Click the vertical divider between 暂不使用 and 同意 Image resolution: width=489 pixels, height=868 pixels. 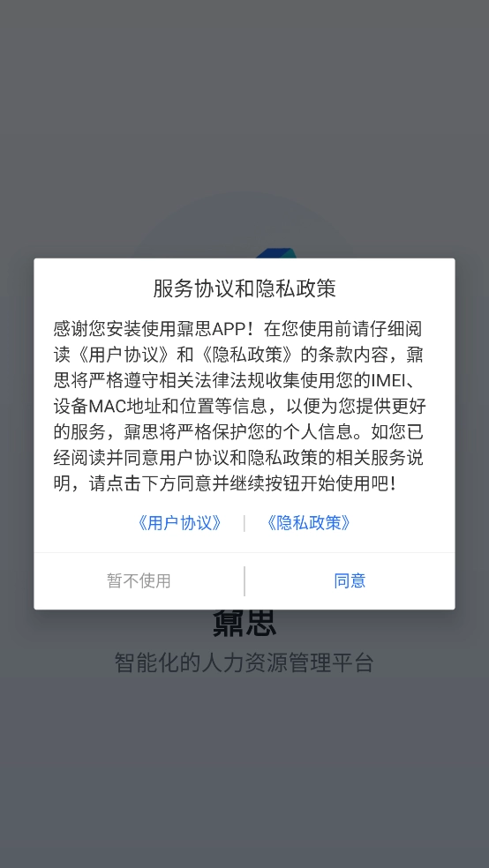244,580
